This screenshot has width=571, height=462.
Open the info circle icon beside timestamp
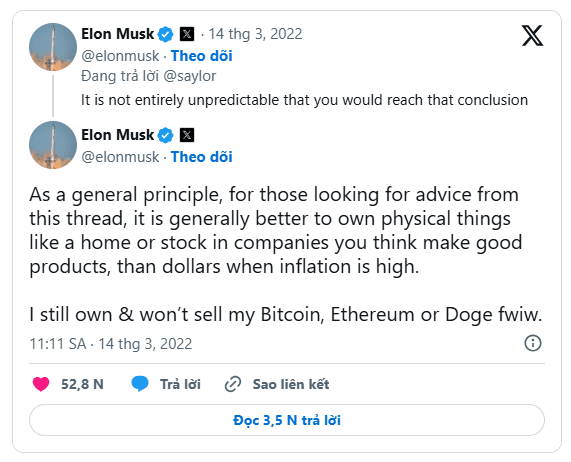[533, 343]
